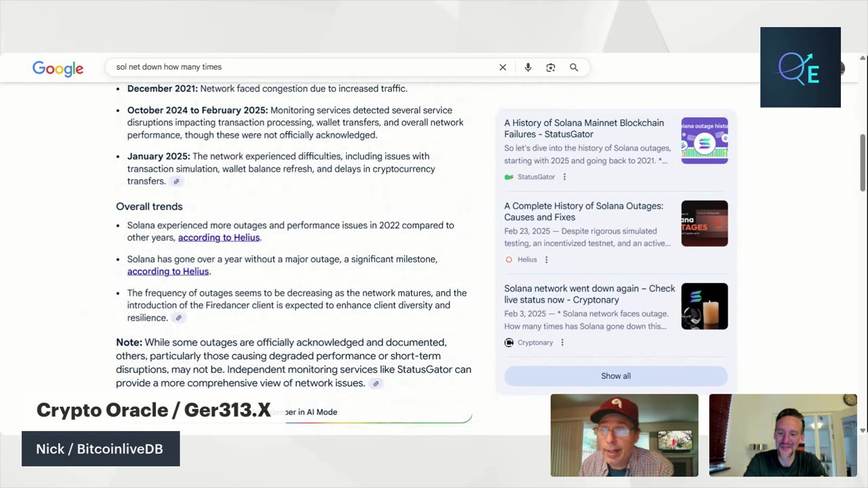Image resolution: width=868 pixels, height=488 pixels.
Task: Click the Cryptonary source name
Action: click(x=535, y=342)
